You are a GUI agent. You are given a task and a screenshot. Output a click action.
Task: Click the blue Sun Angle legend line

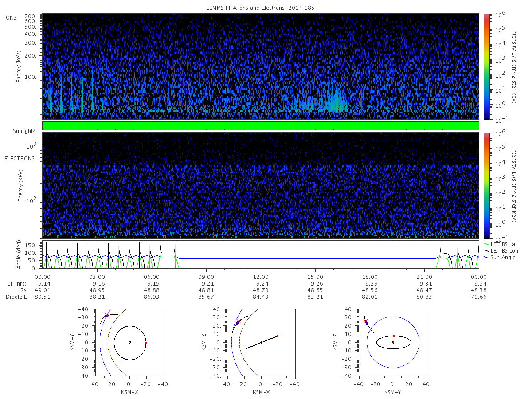[486, 258]
